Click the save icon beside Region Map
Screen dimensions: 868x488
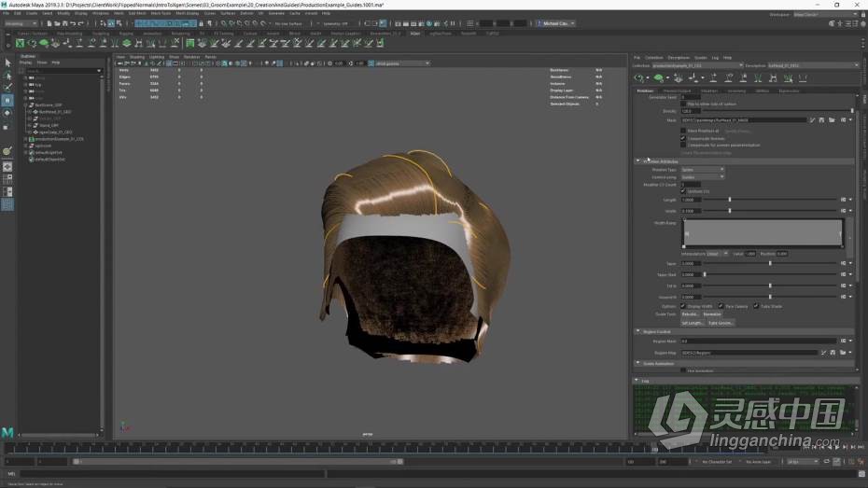[x=831, y=353]
